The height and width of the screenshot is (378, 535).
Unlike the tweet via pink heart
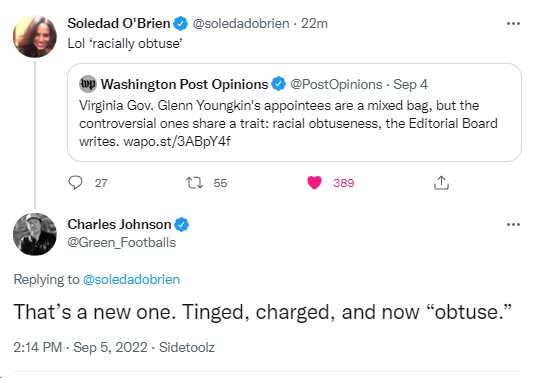(314, 183)
